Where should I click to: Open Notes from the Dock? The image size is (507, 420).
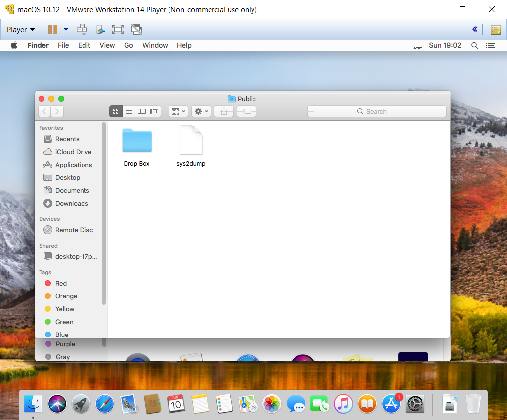[x=200, y=404]
